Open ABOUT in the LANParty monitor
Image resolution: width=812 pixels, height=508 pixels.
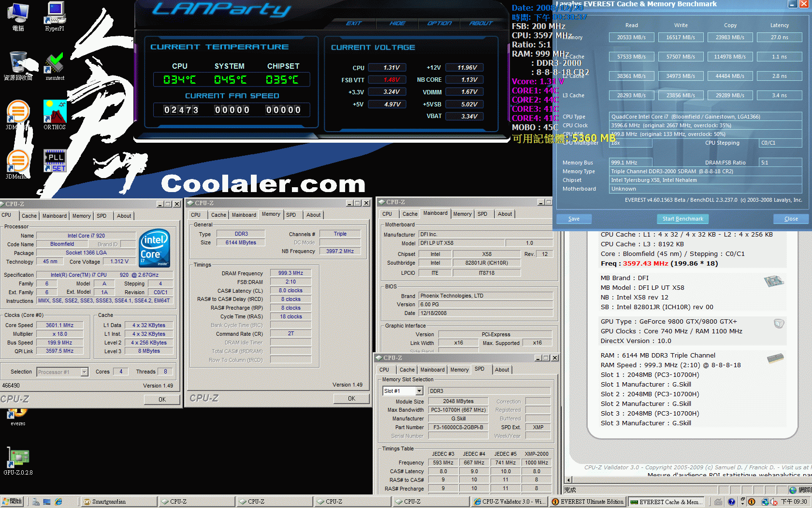click(x=481, y=23)
